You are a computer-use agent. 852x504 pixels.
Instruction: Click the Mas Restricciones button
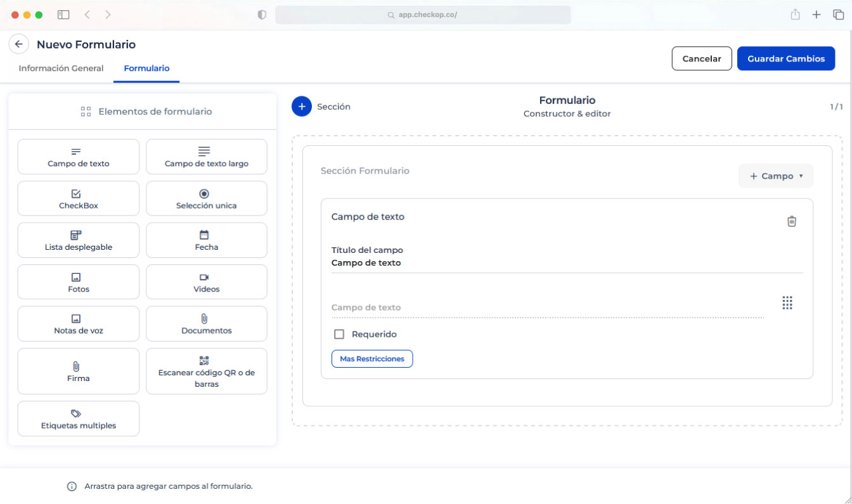372,358
